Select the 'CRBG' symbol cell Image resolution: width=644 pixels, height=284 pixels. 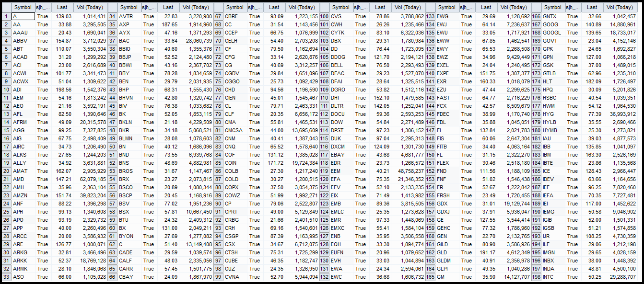tap(235, 220)
